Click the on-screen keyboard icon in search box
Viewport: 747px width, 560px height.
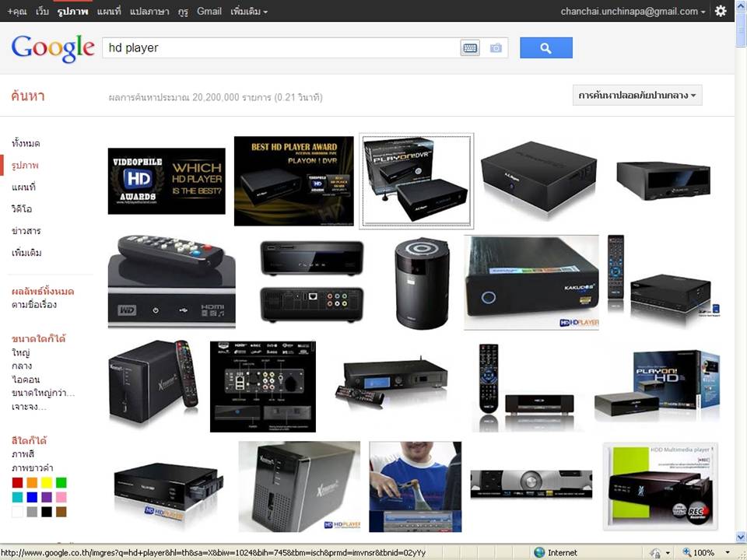[x=470, y=47]
